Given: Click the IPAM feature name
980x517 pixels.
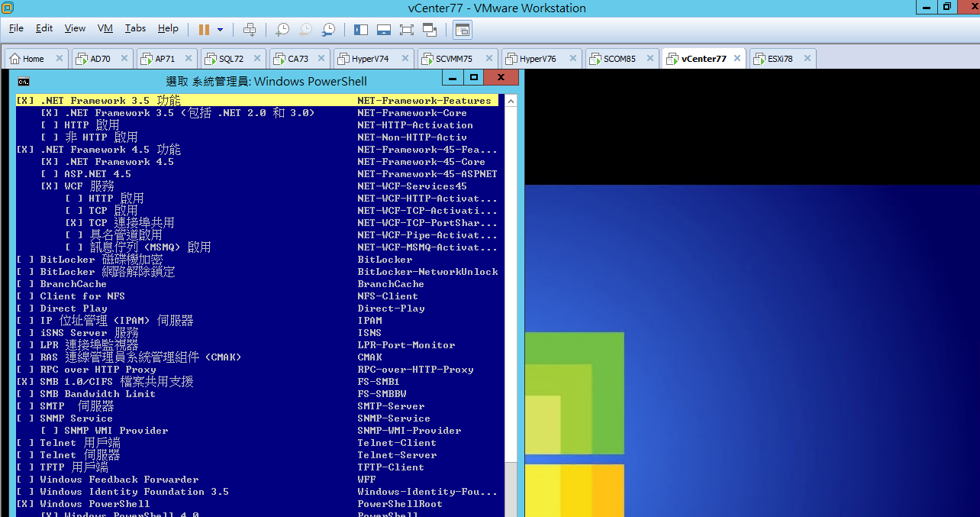Looking at the screenshot, I should pyautogui.click(x=369, y=321).
